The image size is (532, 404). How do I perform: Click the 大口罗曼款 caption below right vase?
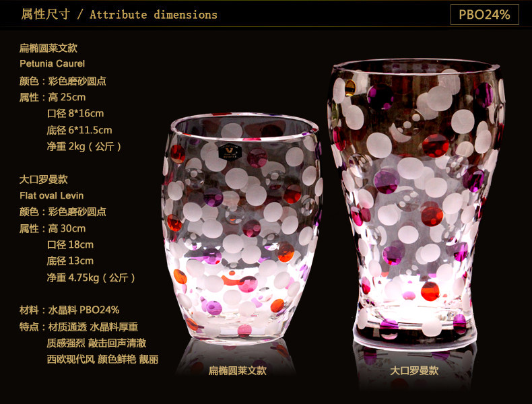(414, 370)
